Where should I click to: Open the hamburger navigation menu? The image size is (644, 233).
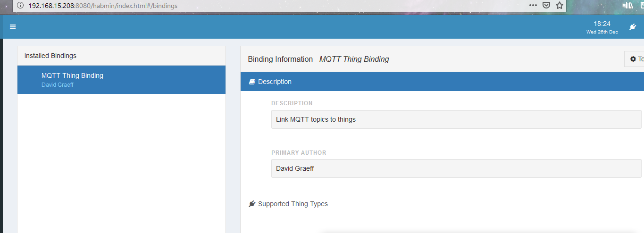[x=13, y=27]
